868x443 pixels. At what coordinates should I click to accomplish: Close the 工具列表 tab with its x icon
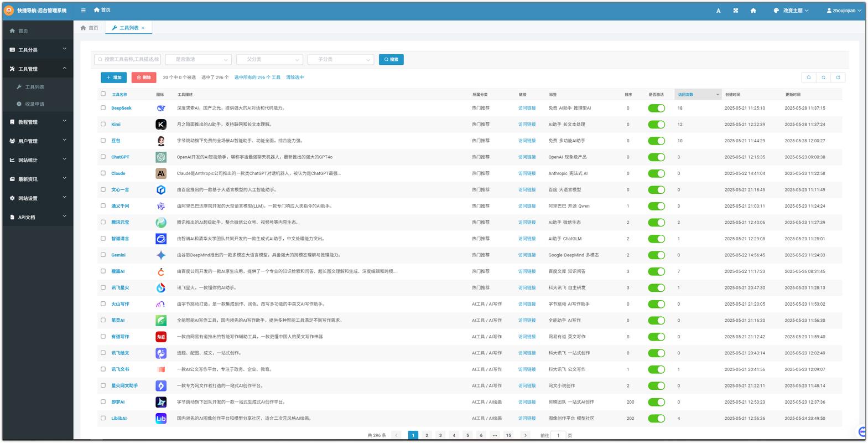click(143, 28)
